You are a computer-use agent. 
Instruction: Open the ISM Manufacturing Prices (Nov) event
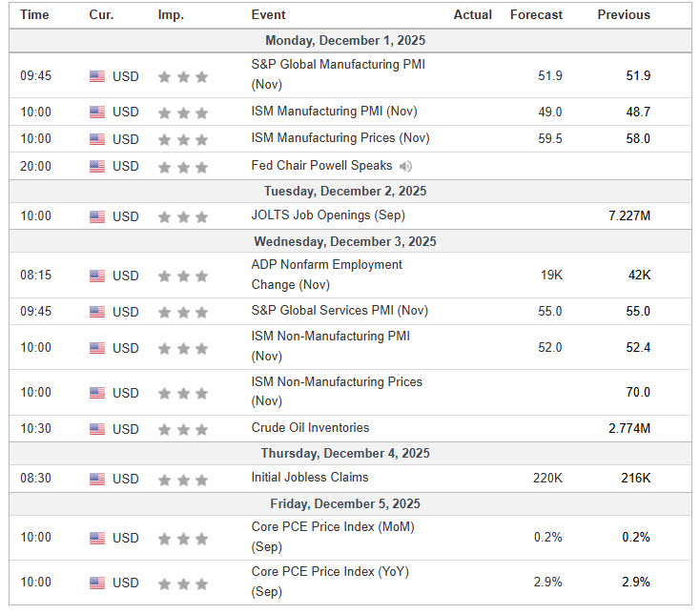point(340,138)
